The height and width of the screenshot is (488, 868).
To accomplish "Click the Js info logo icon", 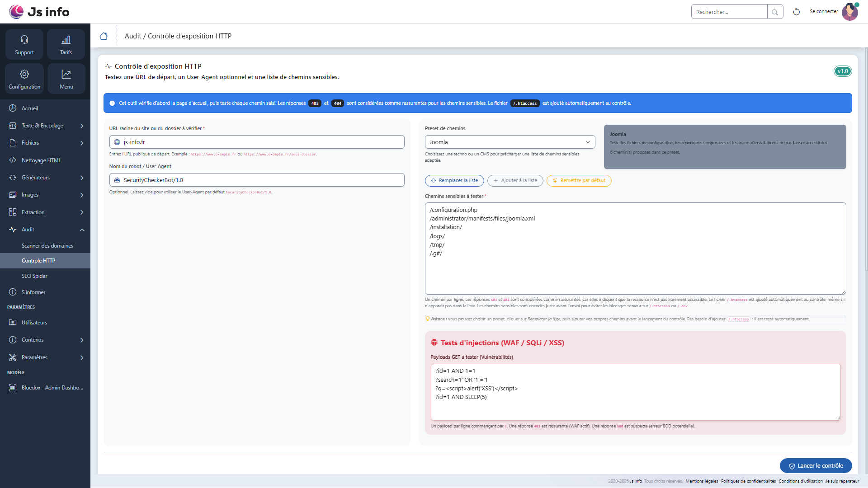I will [x=16, y=12].
